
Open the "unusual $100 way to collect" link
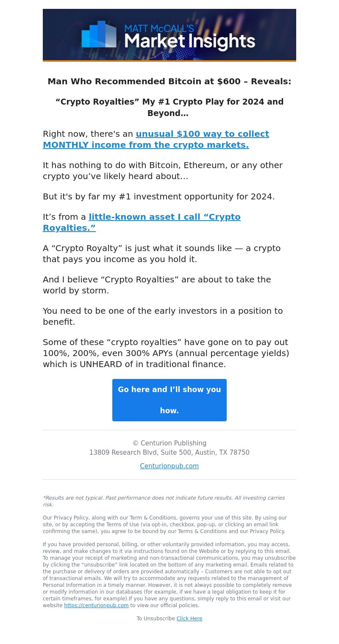(156, 139)
